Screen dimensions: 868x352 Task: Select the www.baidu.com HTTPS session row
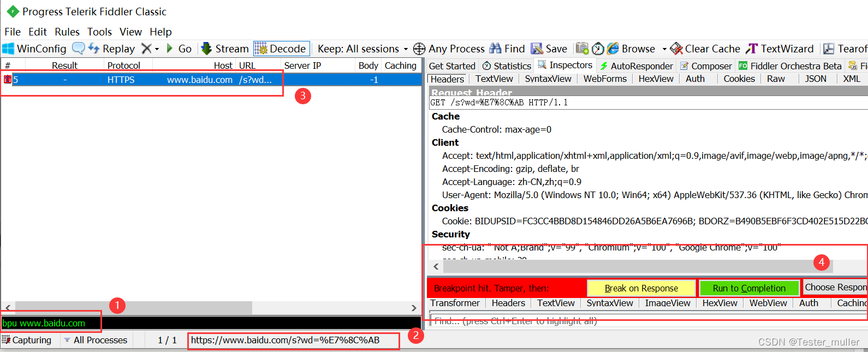tap(211, 80)
